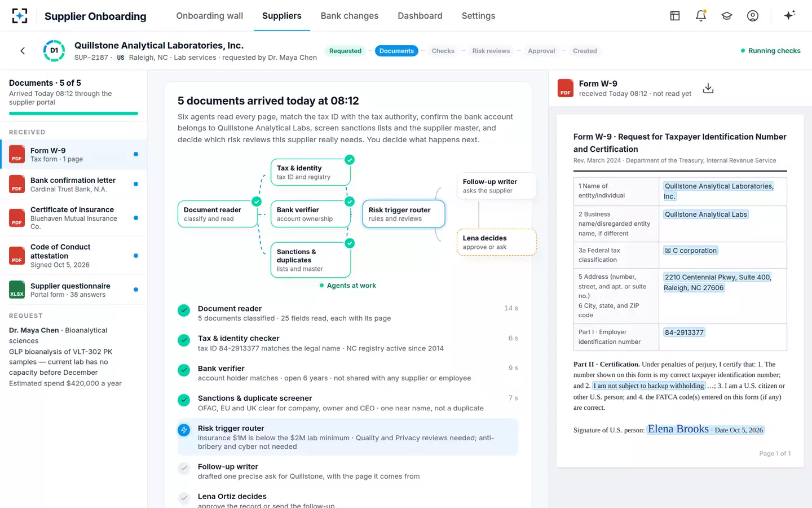
Task: Click the Tax & identity diagram node
Action: point(311,172)
